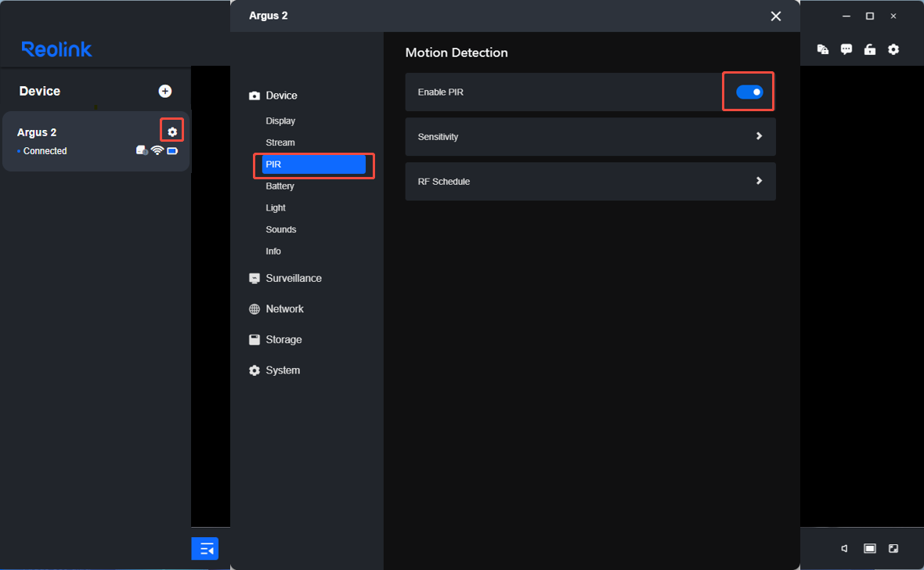924x570 pixels.
Task: Expand the Network settings section
Action: click(x=284, y=308)
